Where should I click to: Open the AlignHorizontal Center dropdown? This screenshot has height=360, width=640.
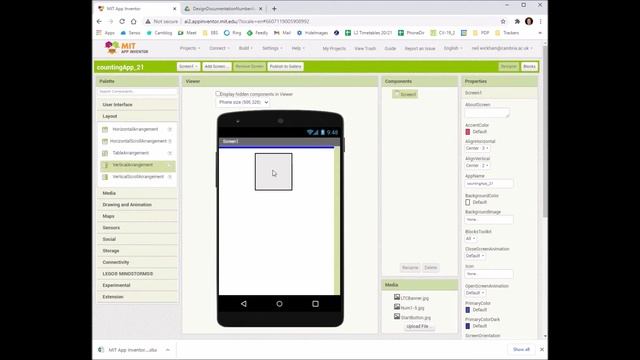coord(477,148)
